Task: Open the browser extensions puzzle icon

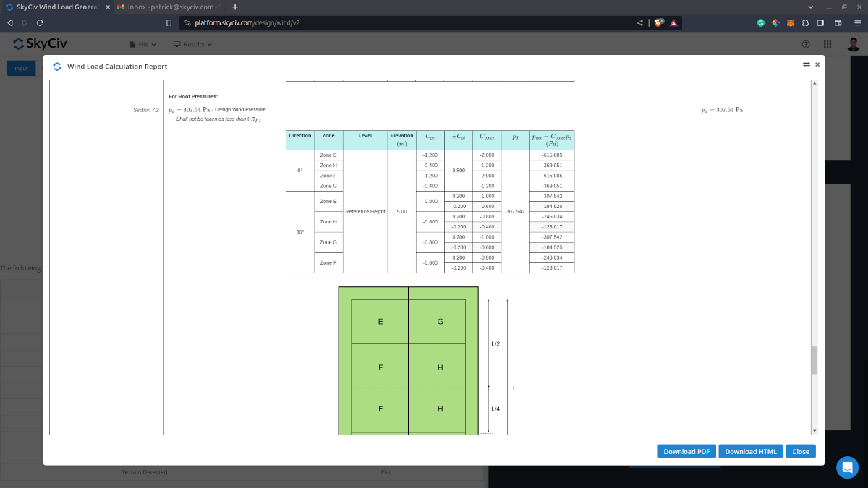Action: point(805,22)
